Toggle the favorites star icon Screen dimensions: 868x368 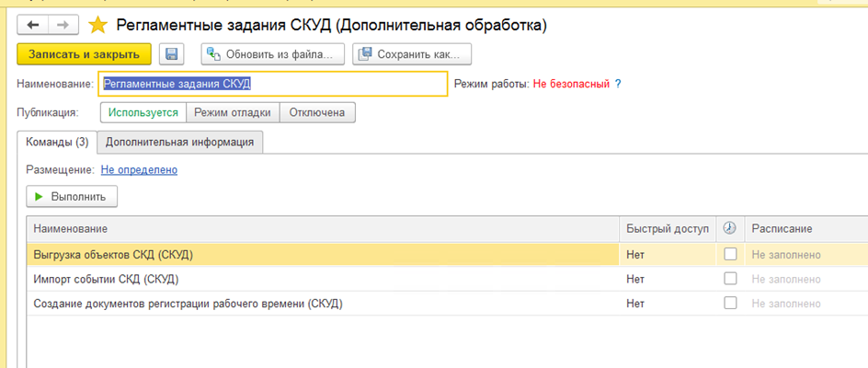[x=97, y=25]
